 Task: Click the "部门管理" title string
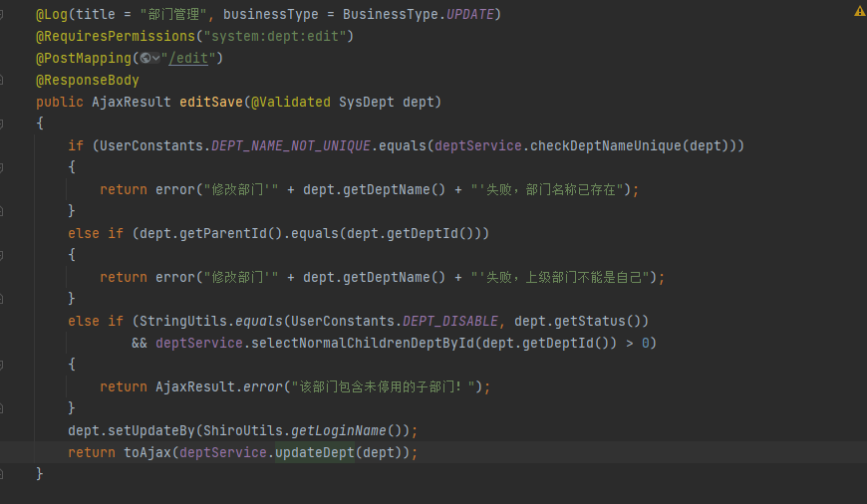(x=173, y=14)
